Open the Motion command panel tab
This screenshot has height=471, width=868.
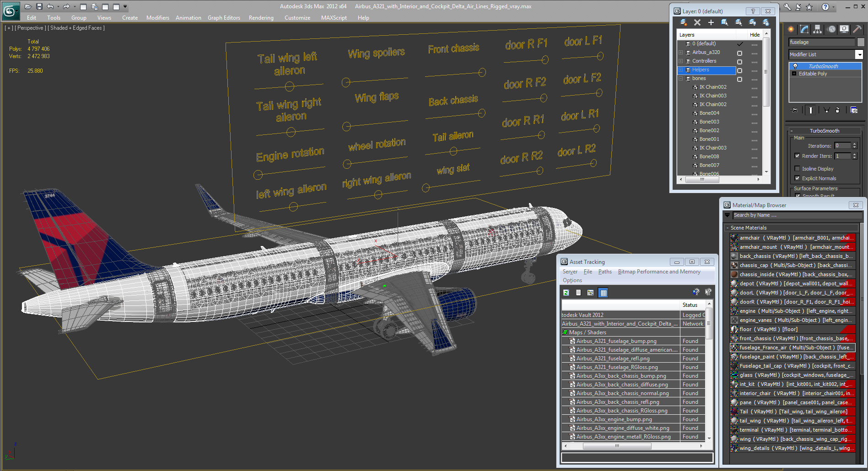(831, 29)
